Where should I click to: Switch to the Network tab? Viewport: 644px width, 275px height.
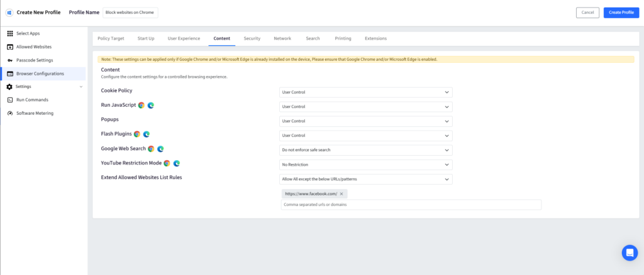(282, 38)
